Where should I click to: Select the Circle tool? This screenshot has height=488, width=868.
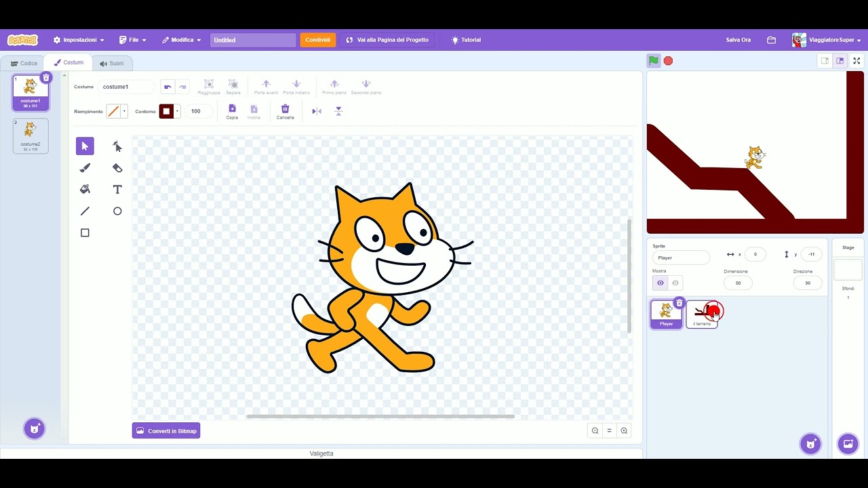tap(117, 211)
